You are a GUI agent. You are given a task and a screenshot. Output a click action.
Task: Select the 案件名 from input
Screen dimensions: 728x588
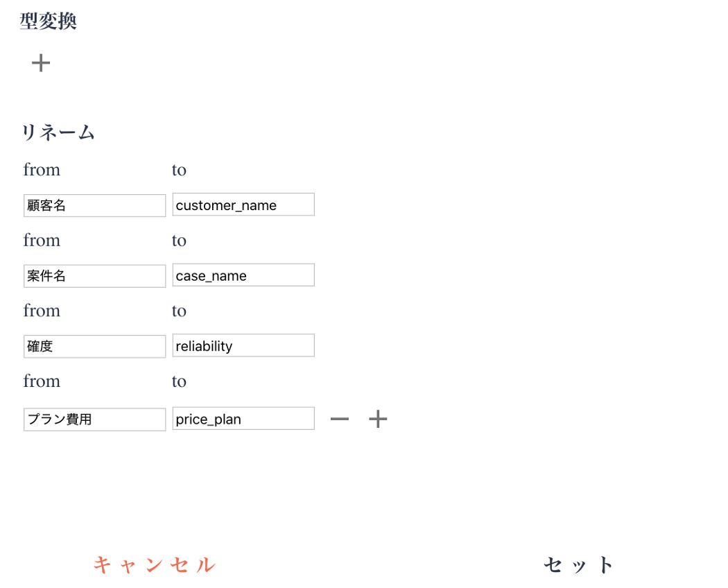tap(94, 276)
